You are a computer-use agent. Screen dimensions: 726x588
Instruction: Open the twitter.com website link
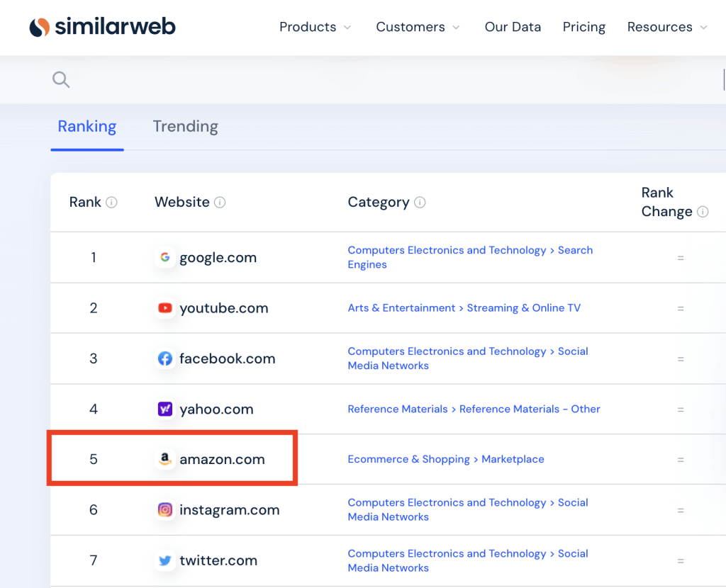(218, 560)
